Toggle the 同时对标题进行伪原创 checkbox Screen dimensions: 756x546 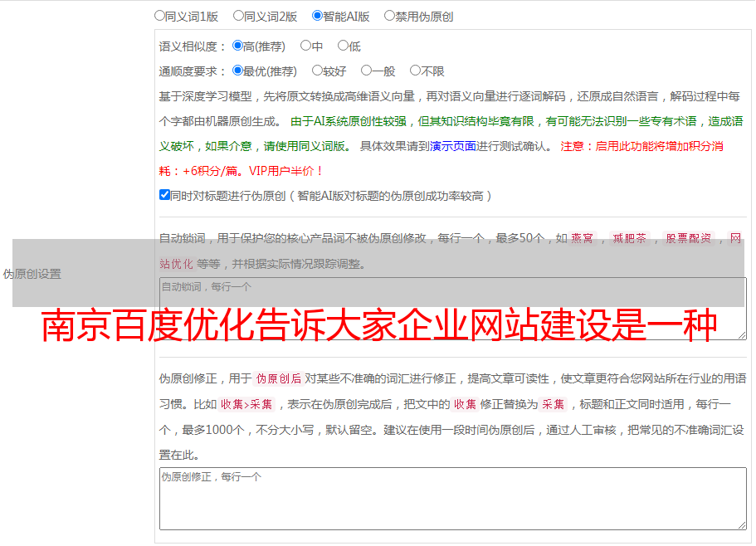(164, 195)
